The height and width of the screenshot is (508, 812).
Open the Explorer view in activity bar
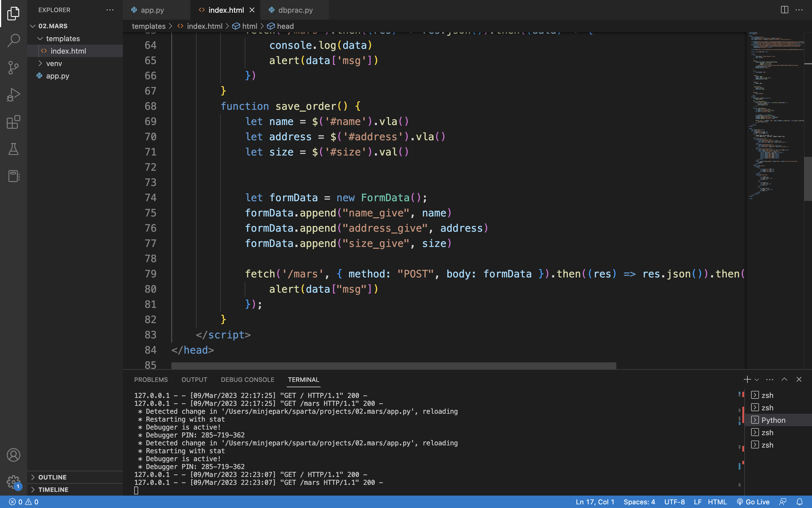pos(14,14)
